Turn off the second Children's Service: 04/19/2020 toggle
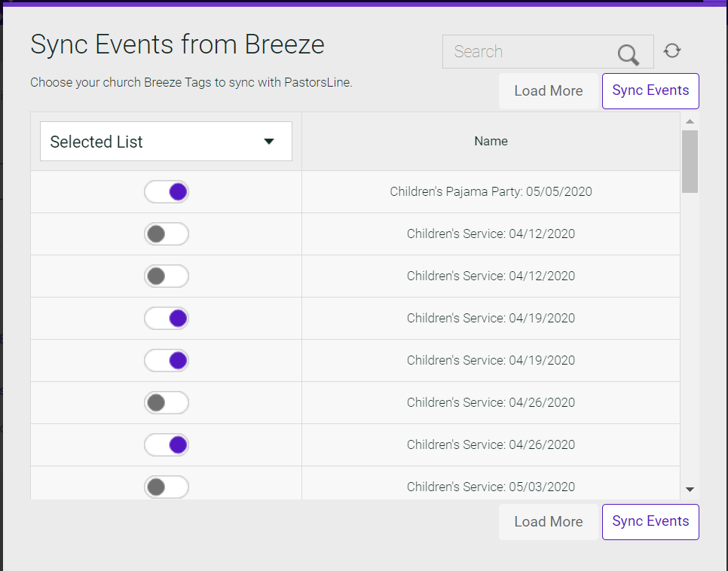 pyautogui.click(x=167, y=361)
